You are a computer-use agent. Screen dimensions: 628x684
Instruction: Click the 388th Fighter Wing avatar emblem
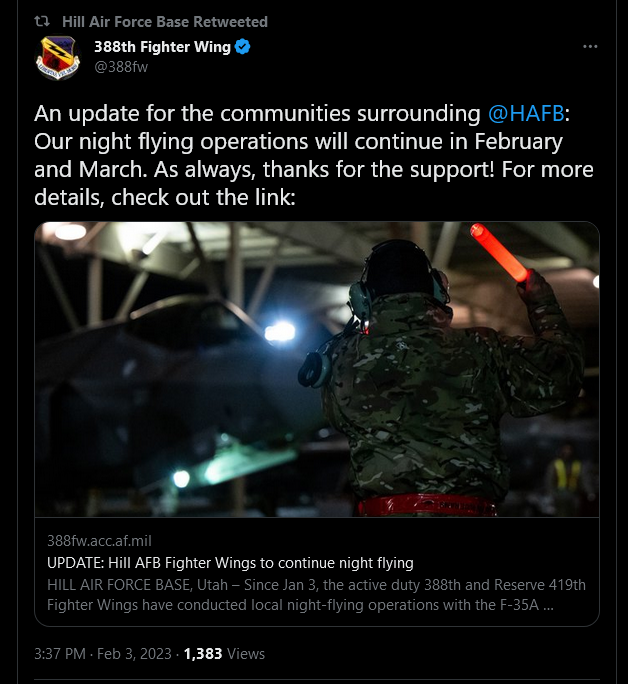pos(59,57)
